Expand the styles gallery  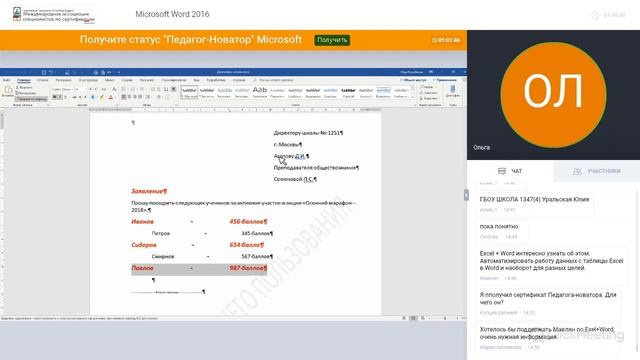point(413,97)
